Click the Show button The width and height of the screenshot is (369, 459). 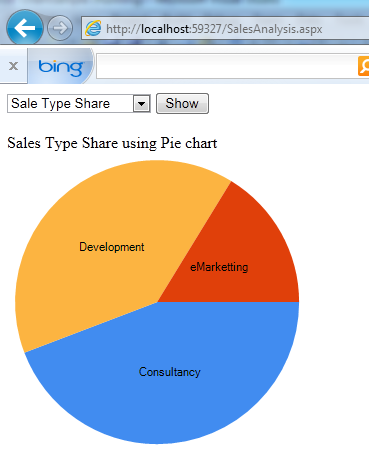182,104
